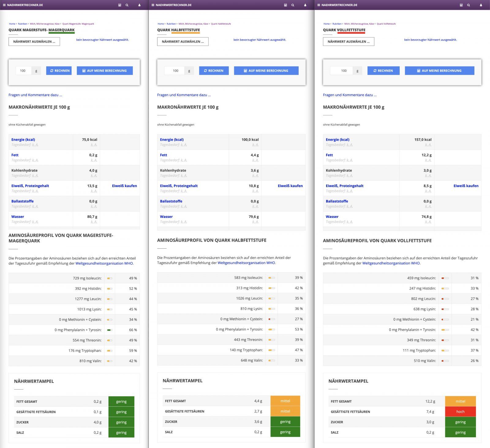This screenshot has width=490, height=448.
Task: Expand Nährwert auswählen under Quark Halbfettstufe
Action: coord(183,42)
